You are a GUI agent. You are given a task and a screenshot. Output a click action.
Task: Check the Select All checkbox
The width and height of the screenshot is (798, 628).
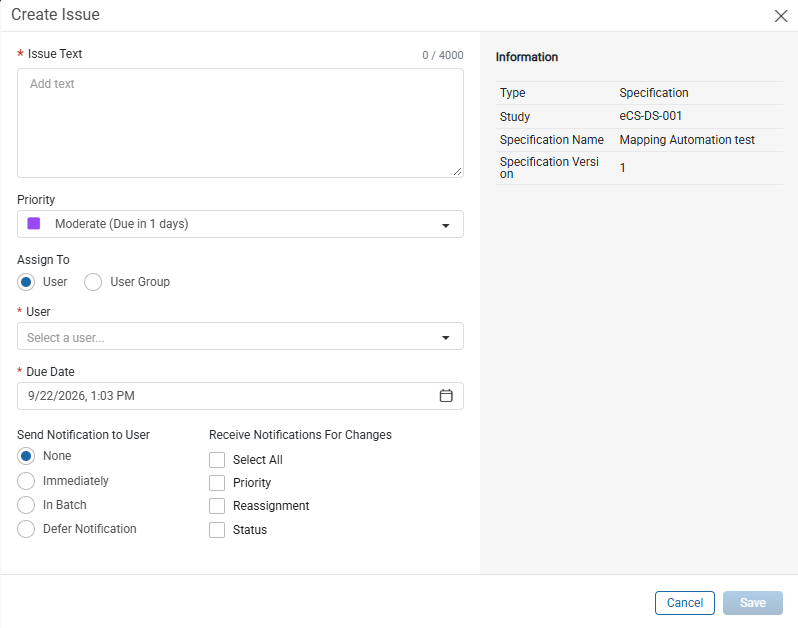(x=217, y=460)
